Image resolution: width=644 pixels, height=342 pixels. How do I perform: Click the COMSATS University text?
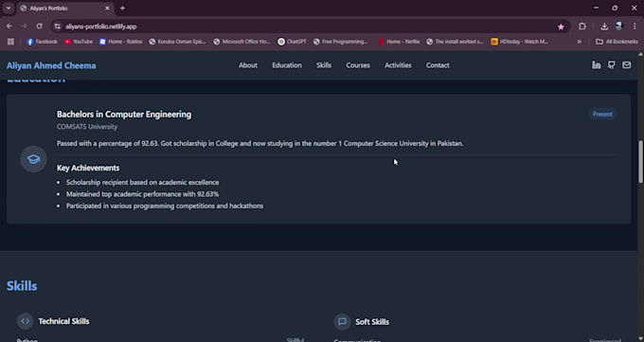pos(87,127)
